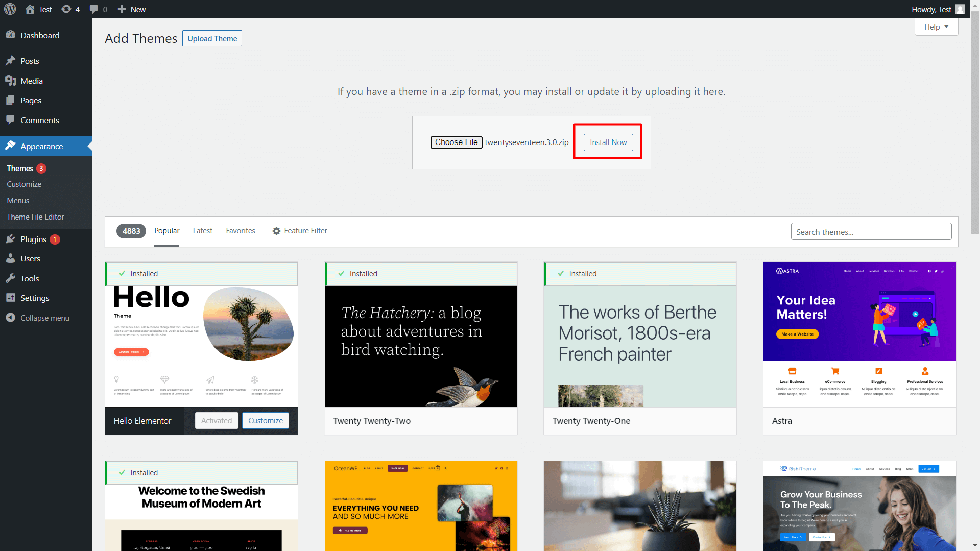Click the Dashboard gauge icon
The image size is (980, 551).
coord(10,35)
